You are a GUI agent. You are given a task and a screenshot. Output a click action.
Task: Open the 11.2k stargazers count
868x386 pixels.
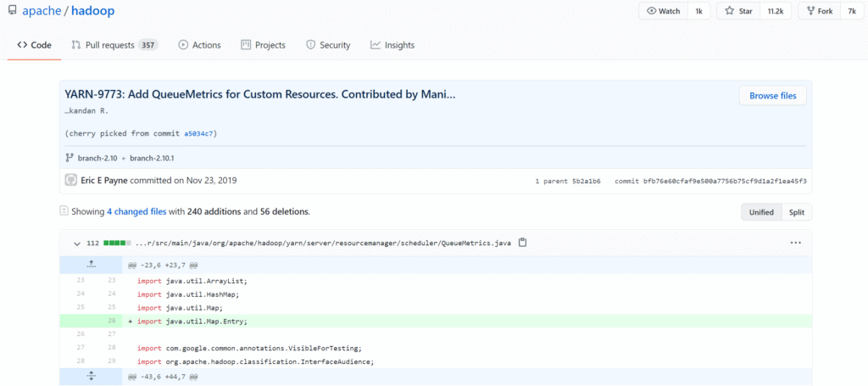tap(775, 11)
